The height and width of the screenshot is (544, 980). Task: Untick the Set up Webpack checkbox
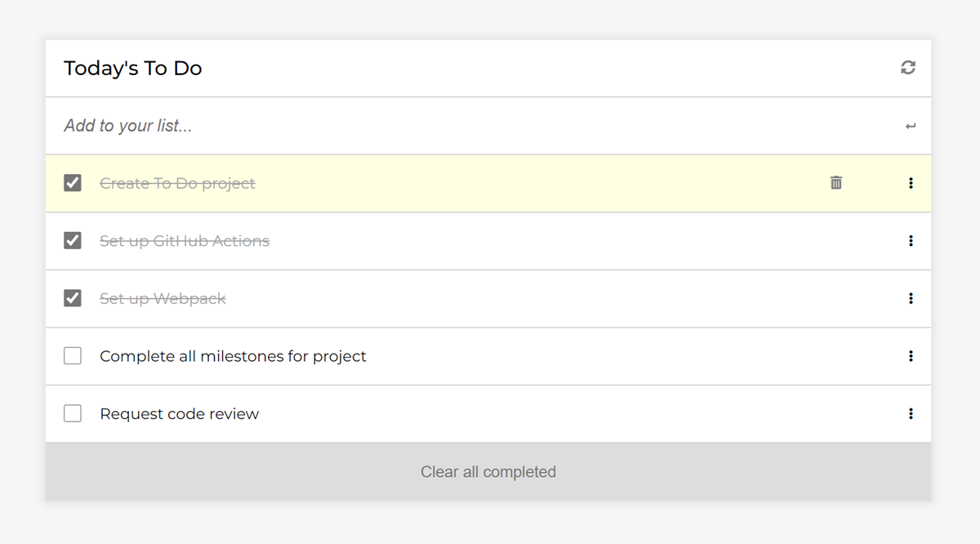(x=73, y=298)
